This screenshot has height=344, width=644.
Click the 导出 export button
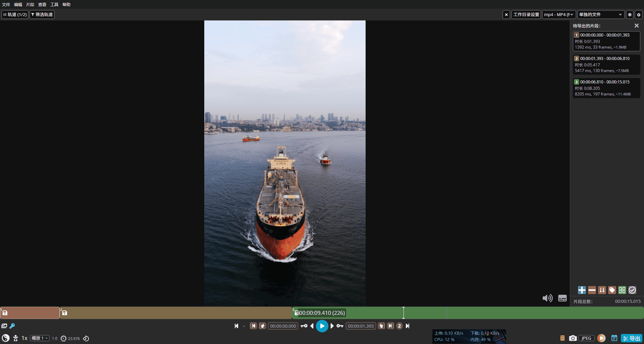point(632,338)
